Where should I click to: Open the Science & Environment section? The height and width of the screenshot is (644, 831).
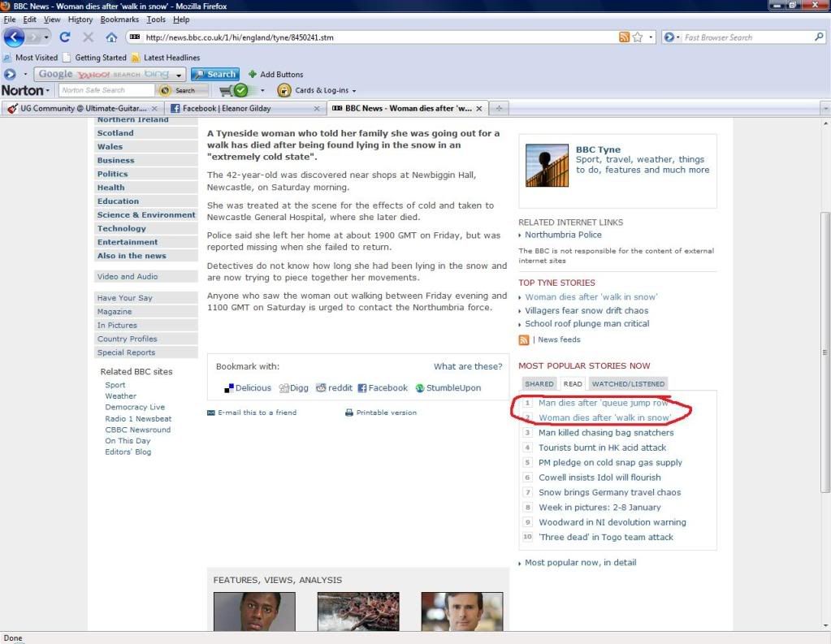146,214
